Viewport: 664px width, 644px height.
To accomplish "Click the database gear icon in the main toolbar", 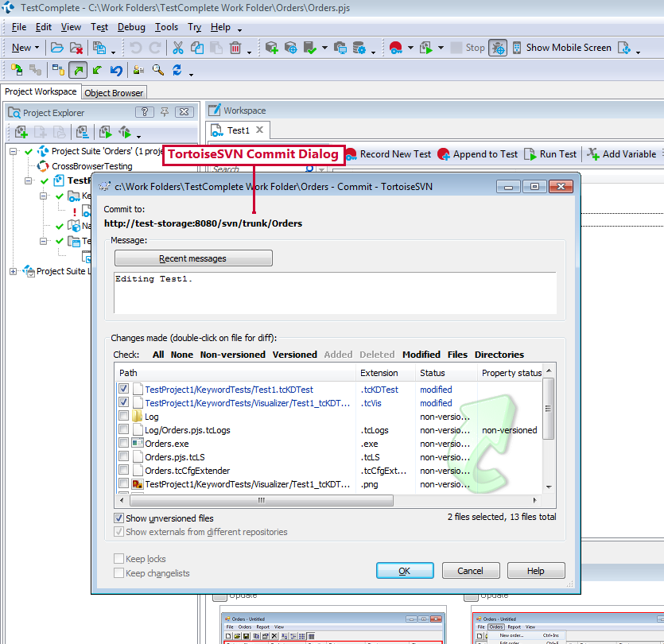I will tap(359, 48).
